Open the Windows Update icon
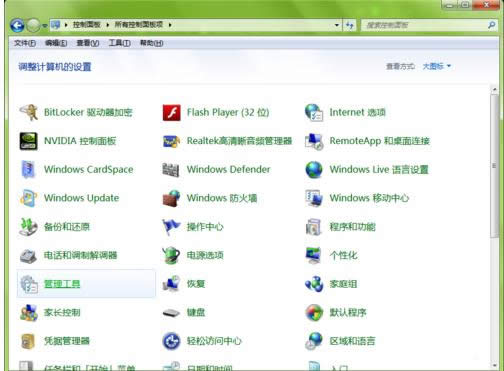504x371 pixels. 29,198
